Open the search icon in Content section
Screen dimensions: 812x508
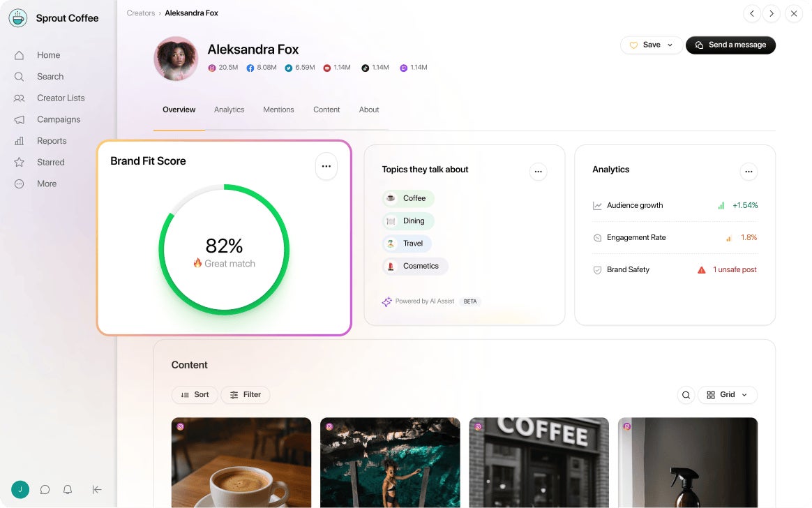click(x=685, y=394)
